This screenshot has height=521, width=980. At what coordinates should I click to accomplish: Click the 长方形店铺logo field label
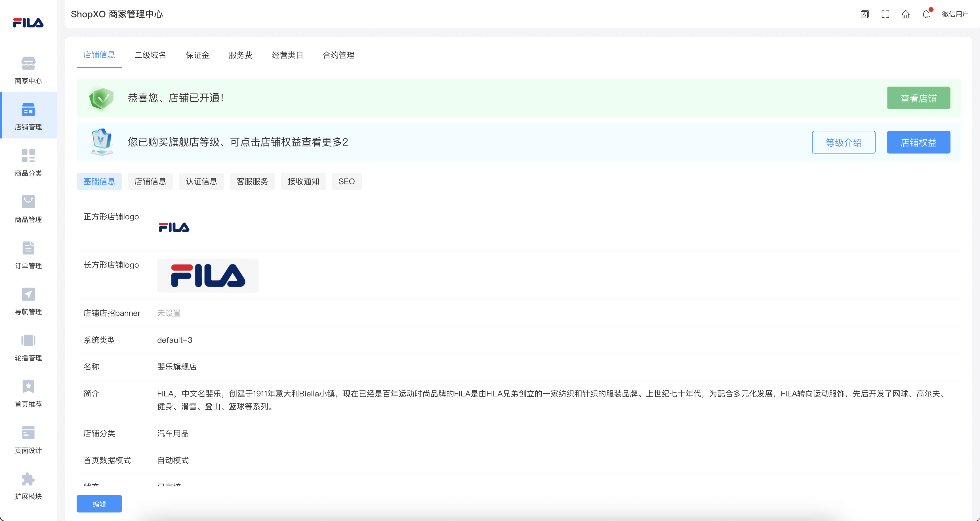click(111, 265)
